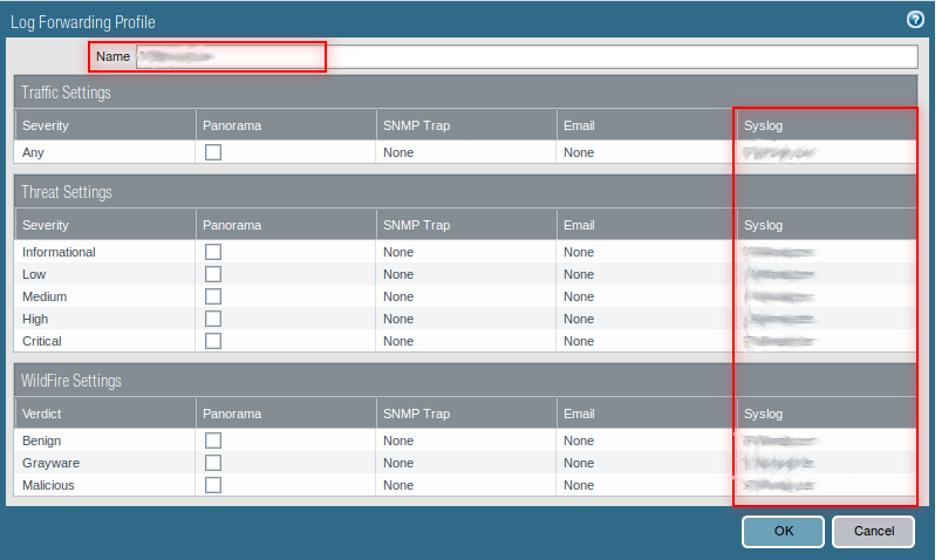This screenshot has width=936, height=560.
Task: Enable Panorama for Grayware verdict
Action: coord(213,463)
